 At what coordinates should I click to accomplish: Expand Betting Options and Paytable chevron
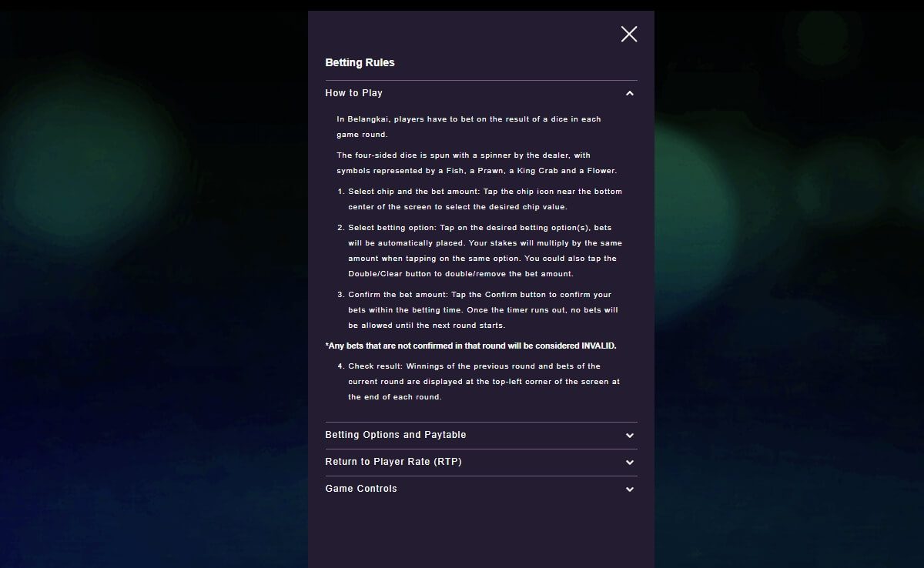tap(630, 436)
